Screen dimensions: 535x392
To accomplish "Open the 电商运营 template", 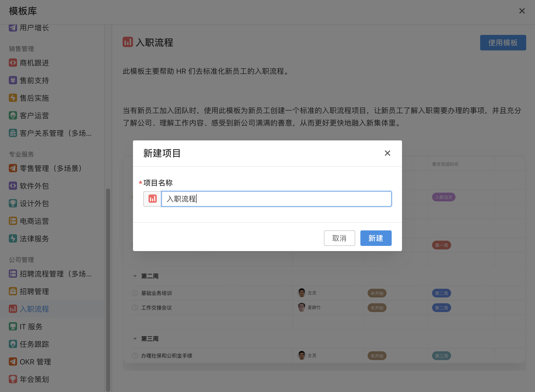I will (x=34, y=221).
